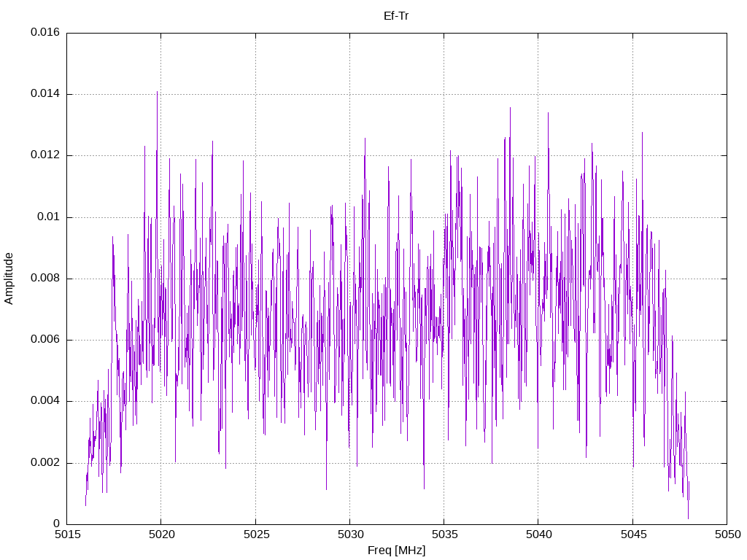
Task: Click the 5025 x-axis tick label
Action: pos(256,534)
